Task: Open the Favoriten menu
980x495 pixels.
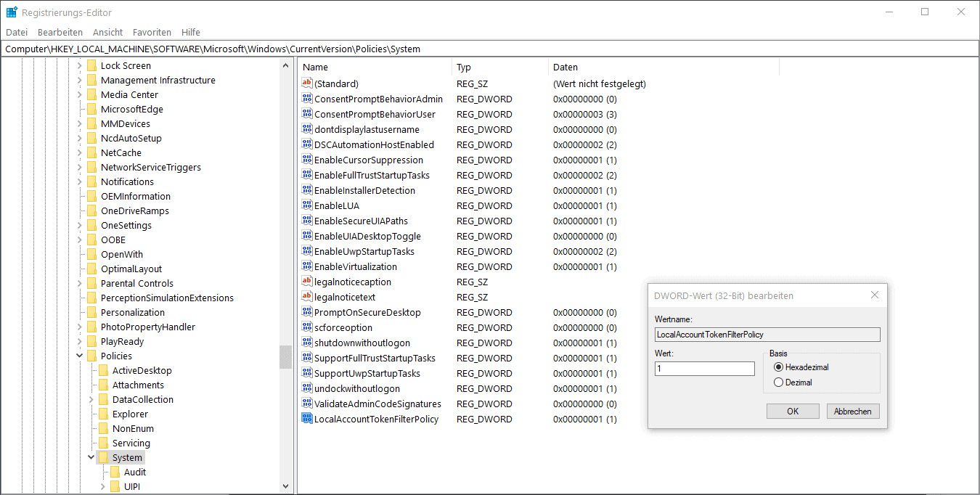Action: click(x=152, y=32)
